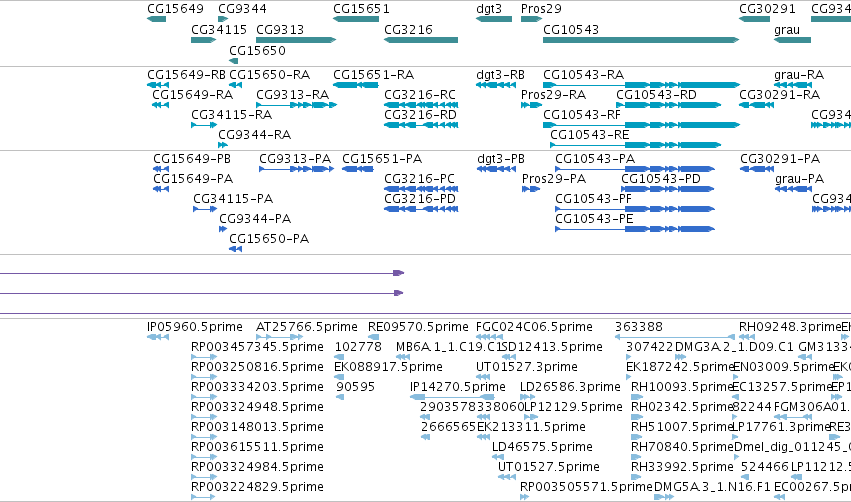Viewport: 851px width, 502px height.
Task: Click transcript CG10543-RF
Action: click(x=582, y=115)
